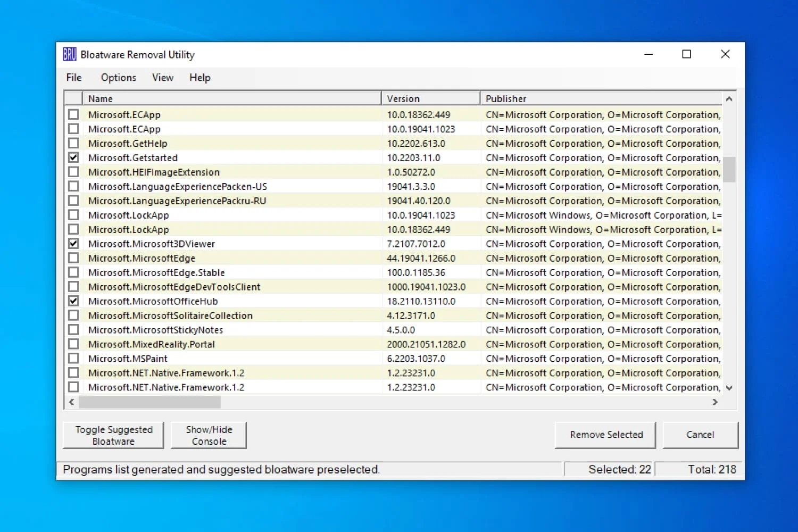Select the Microsoft.MicrosoftEdge row name
Image resolution: width=798 pixels, height=532 pixels.
(142, 258)
